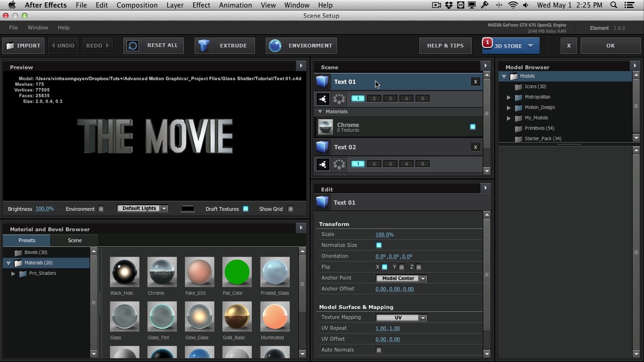644x362 pixels.
Task: Open the Composition menu
Action: click(137, 5)
